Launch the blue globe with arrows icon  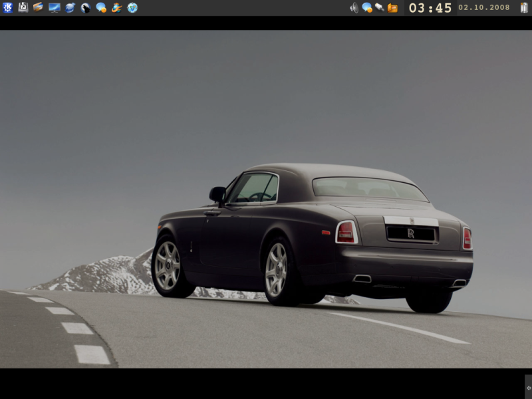click(x=70, y=7)
